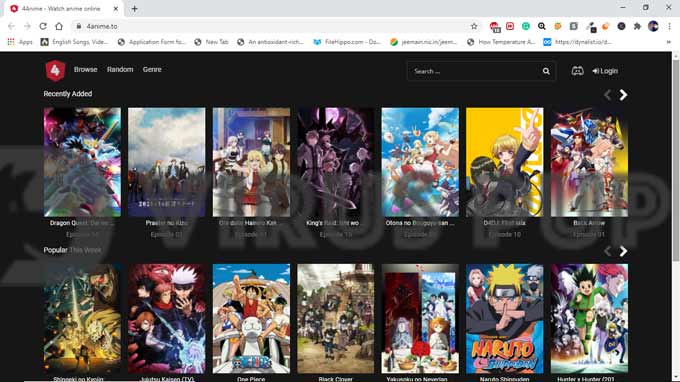Screen dimensions: 680x382
Task: Open the D4DJ yellow poster
Action: [x=504, y=162]
